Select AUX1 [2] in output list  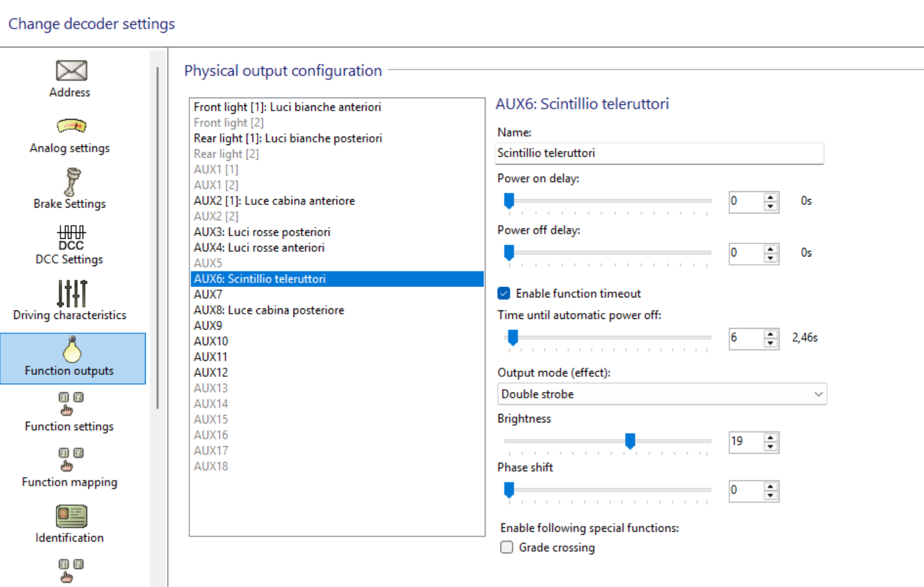click(337, 185)
